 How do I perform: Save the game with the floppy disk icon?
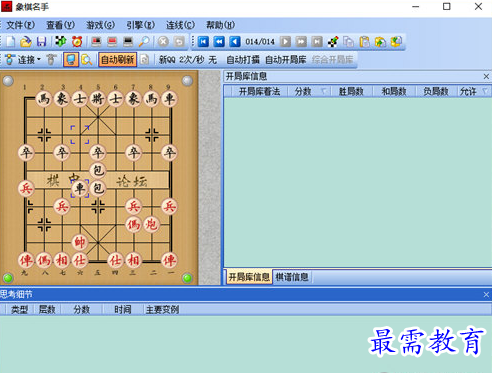pos(41,42)
